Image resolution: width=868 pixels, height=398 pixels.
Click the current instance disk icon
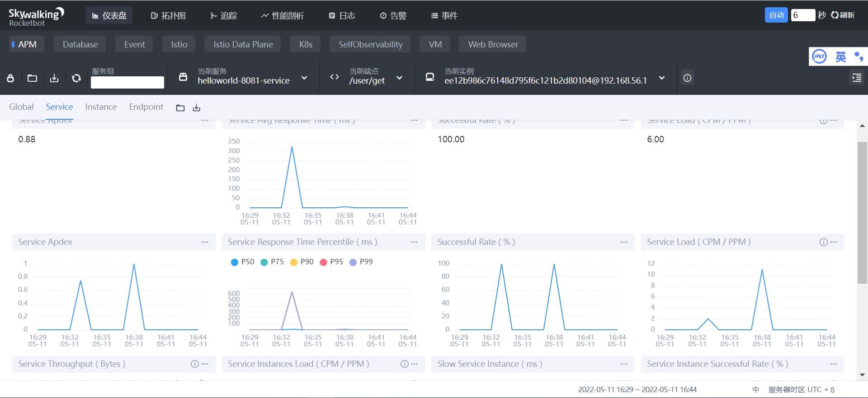pyautogui.click(x=430, y=77)
